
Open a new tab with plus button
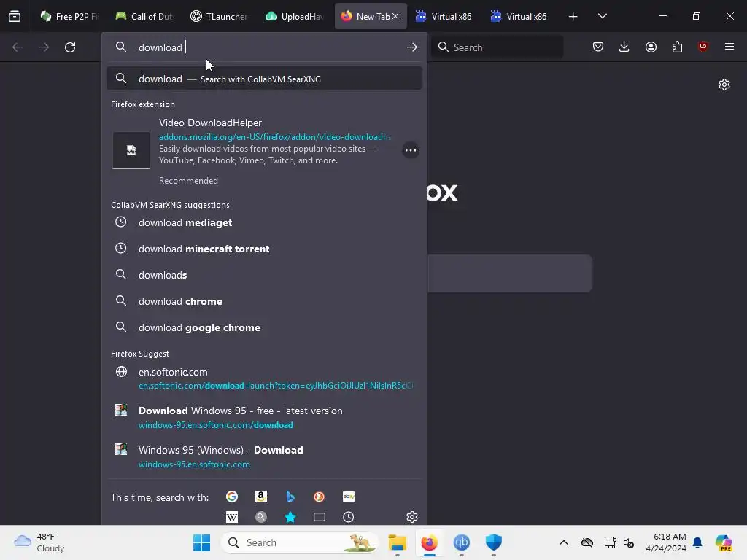(x=573, y=16)
